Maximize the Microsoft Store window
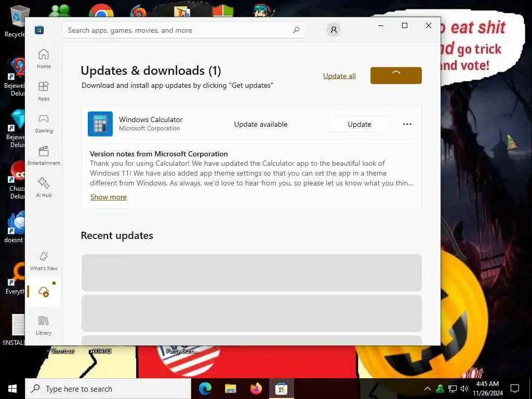Screen dimensions: 532x399 click(404, 25)
